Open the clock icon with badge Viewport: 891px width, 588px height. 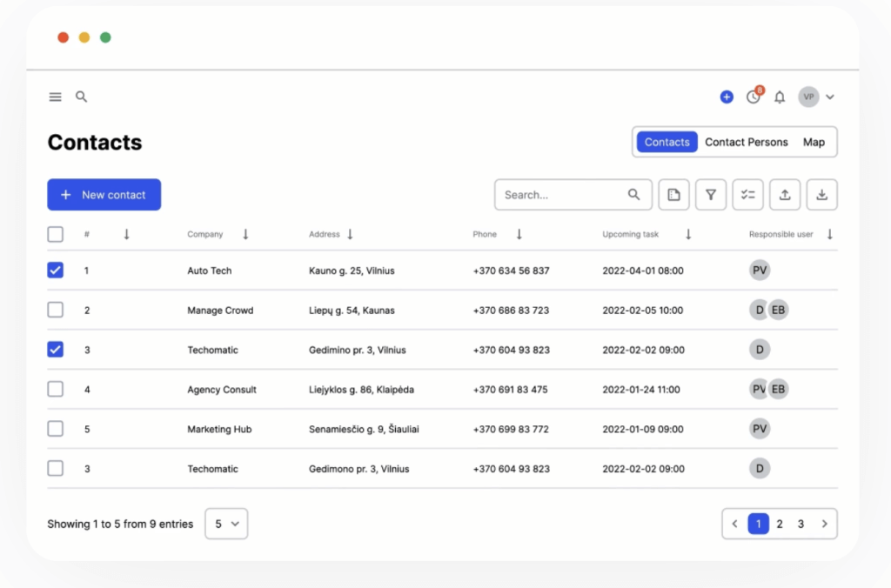(x=754, y=97)
